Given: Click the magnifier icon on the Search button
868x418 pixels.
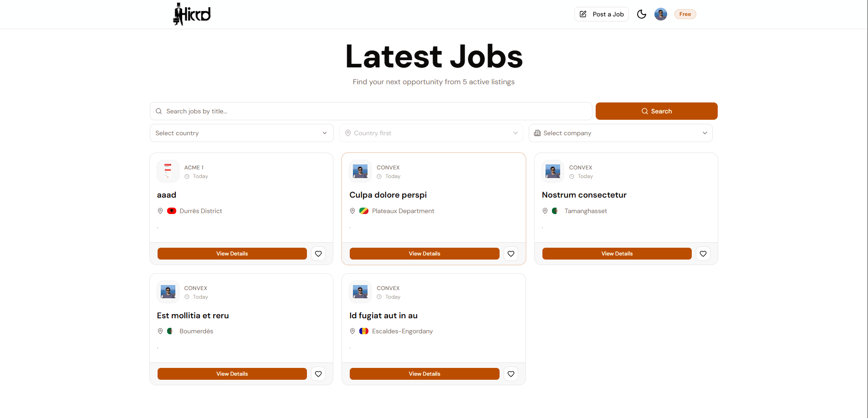Looking at the screenshot, I should [645, 111].
